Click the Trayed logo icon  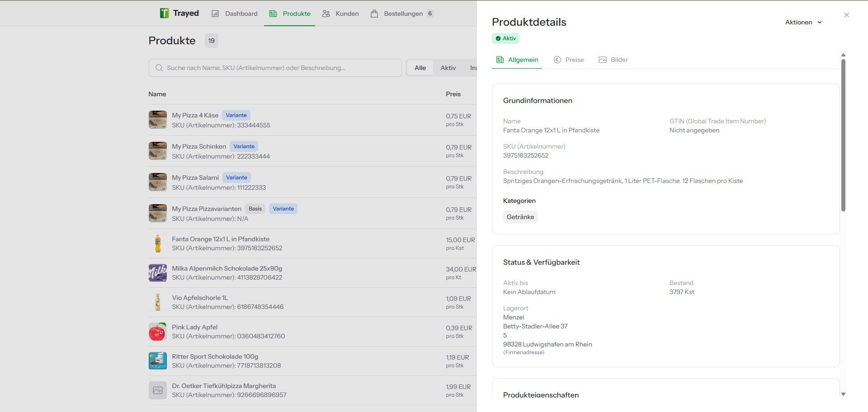[x=164, y=13]
